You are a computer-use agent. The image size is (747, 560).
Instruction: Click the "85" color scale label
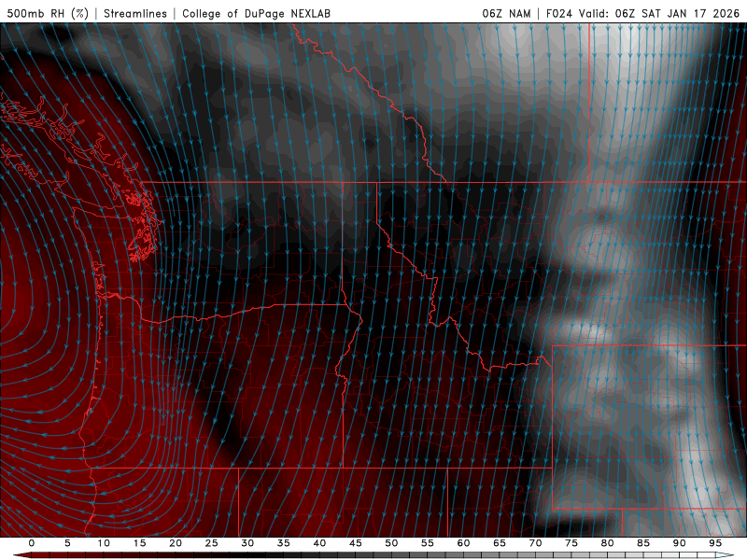tap(643, 543)
